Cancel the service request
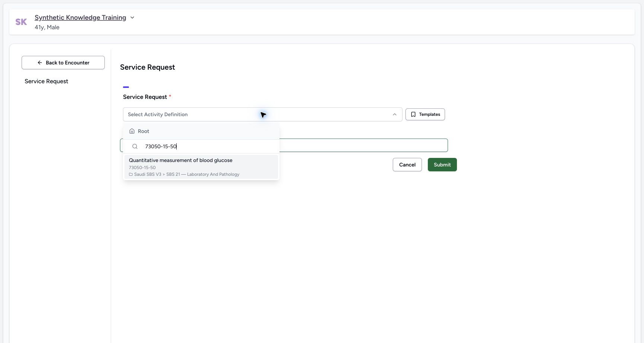 pyautogui.click(x=407, y=165)
